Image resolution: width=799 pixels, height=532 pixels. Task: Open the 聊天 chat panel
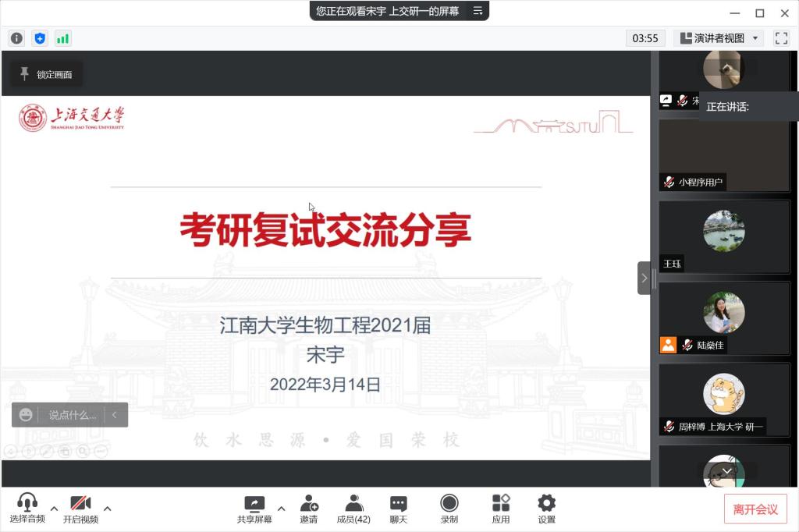coord(399,509)
